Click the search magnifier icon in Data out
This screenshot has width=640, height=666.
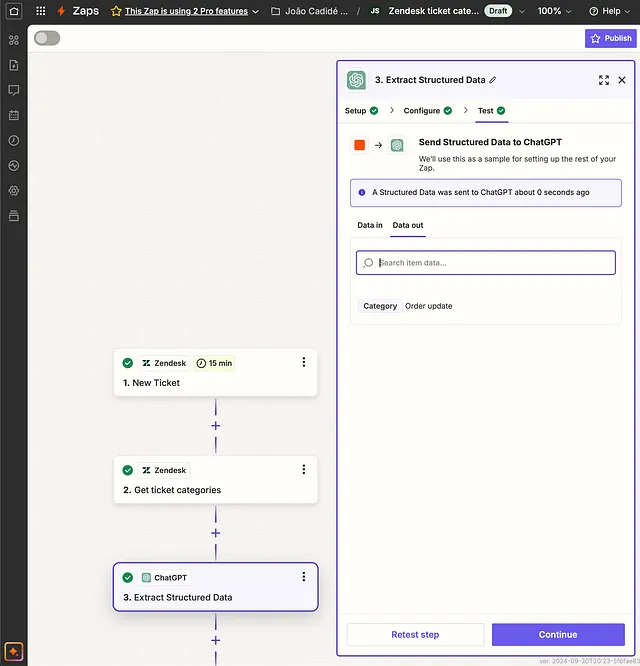(x=368, y=263)
